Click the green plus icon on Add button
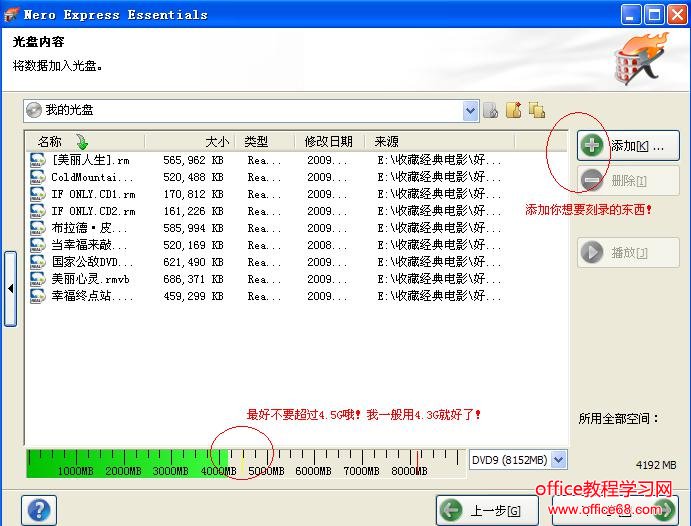The height and width of the screenshot is (526, 691). [x=592, y=145]
